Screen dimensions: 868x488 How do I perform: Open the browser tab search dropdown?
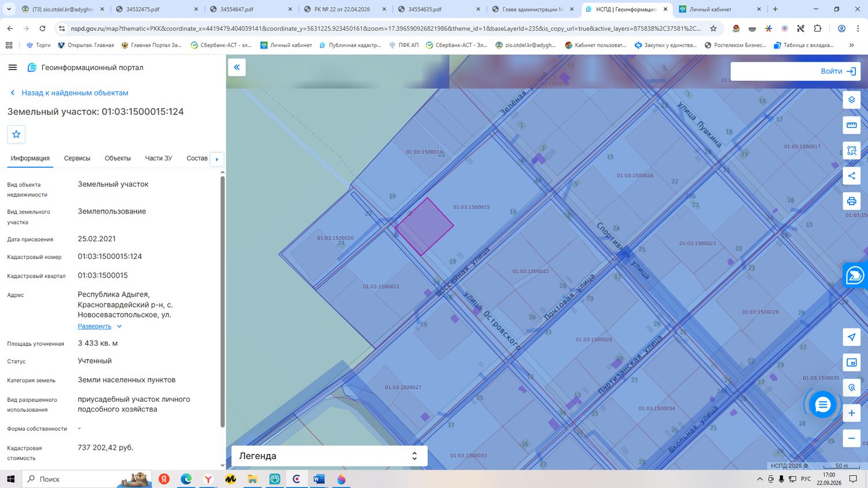9,9
